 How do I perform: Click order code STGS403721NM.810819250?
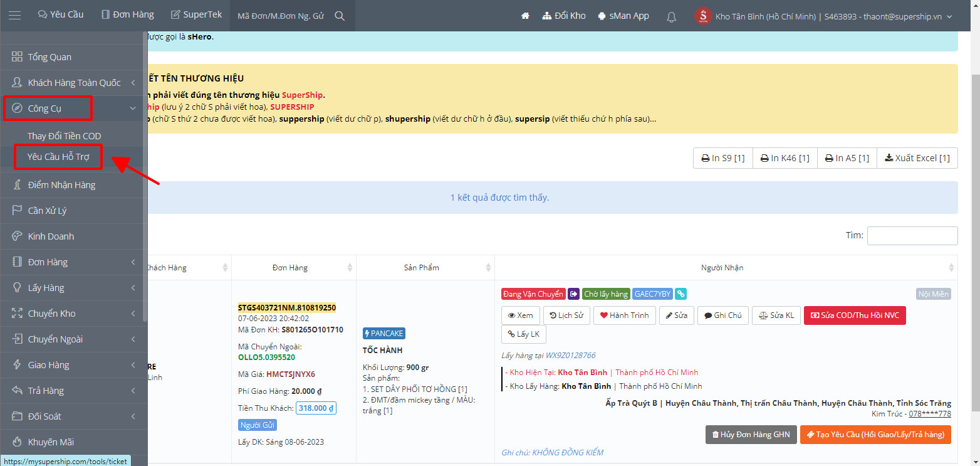point(287,307)
